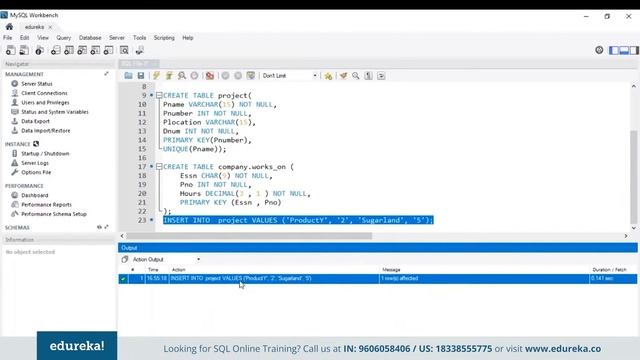Create new table toolbar icon

[x=69, y=50]
